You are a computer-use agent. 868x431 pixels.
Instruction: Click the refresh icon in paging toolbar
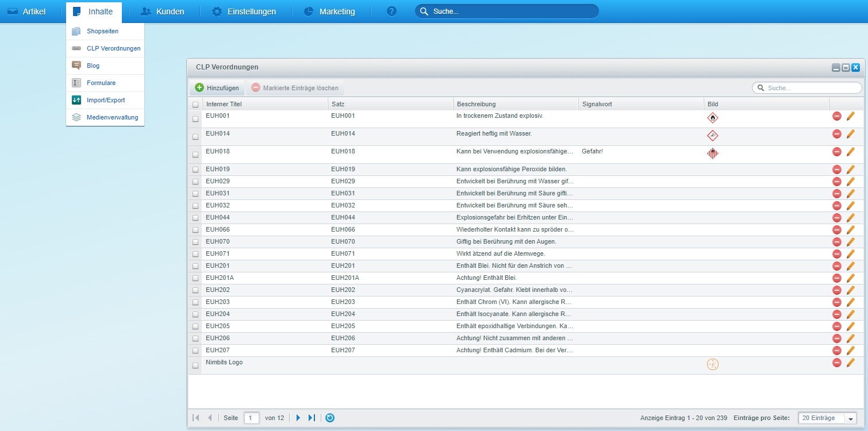(x=330, y=418)
